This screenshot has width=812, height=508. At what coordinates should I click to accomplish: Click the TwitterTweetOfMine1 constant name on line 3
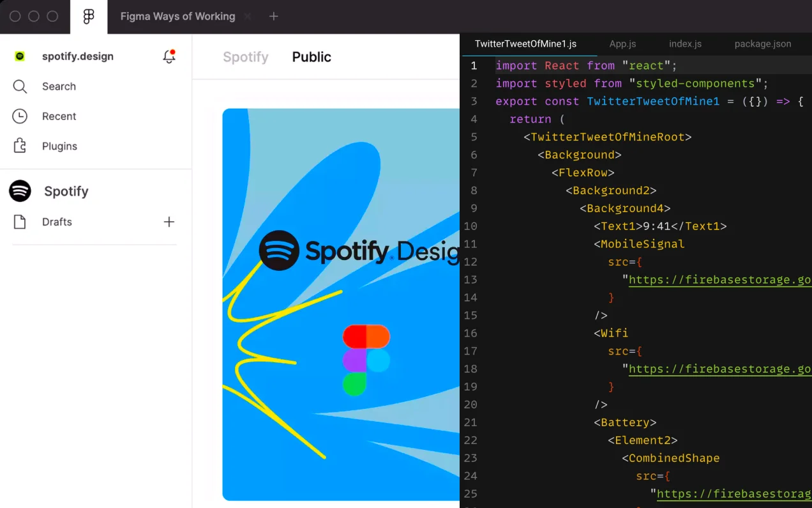point(653,102)
